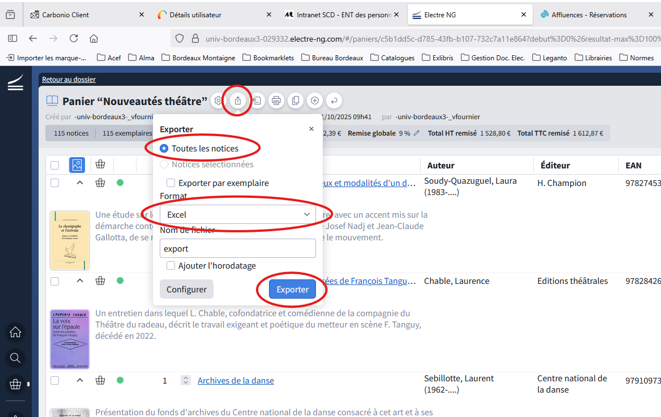Enable 'Exporter par exemplaire' checkbox

(x=171, y=183)
